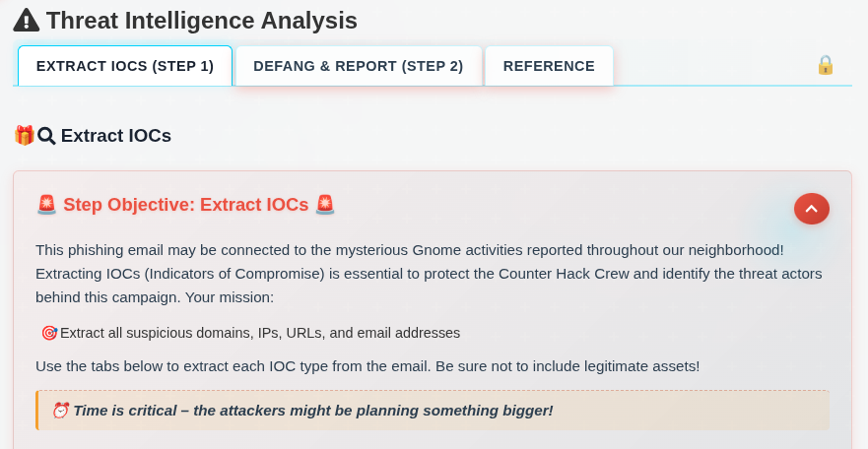The height and width of the screenshot is (449, 868).
Task: Switch to the Defang & Report (Step 2) tab
Action: pos(358,66)
